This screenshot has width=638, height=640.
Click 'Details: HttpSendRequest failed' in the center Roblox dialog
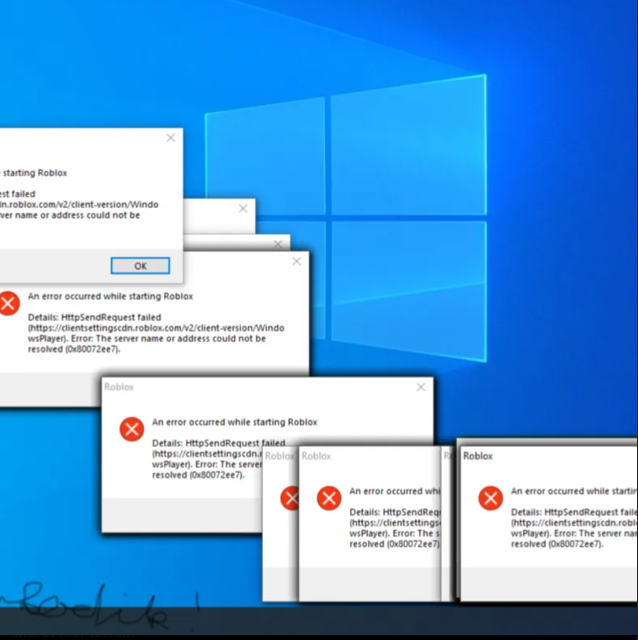[219, 443]
